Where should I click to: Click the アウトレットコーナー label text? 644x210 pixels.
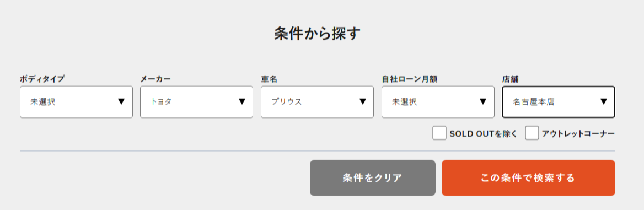coord(578,133)
